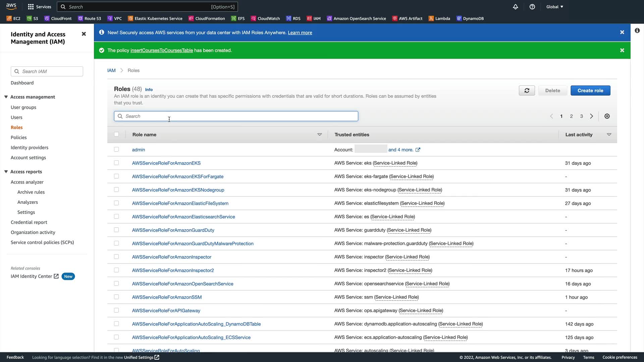The image size is (644, 362).
Task: Click the Create role button
Action: click(590, 90)
